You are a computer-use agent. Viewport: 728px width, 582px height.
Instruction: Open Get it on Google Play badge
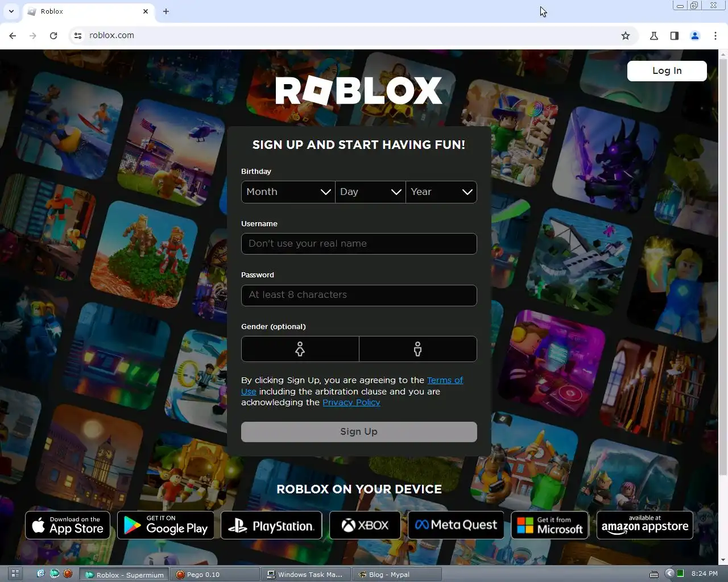[166, 525]
